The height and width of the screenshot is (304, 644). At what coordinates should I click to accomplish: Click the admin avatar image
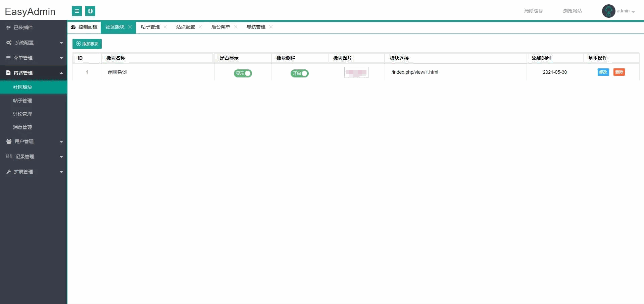[x=608, y=11]
